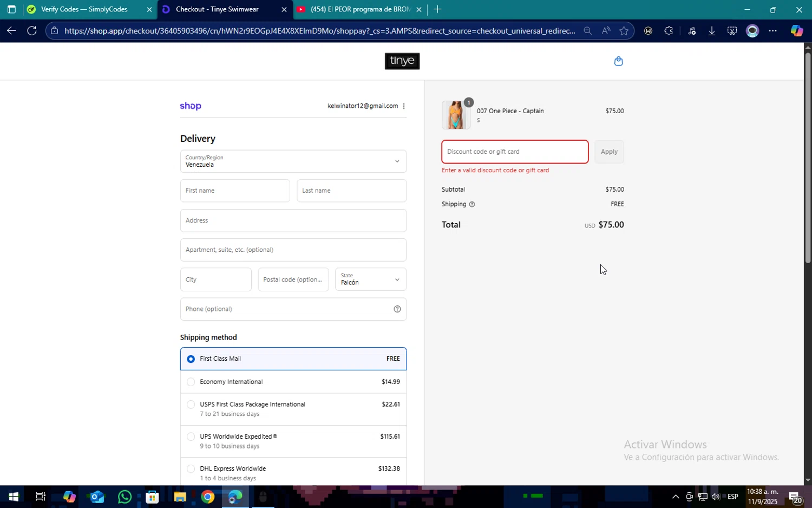
Task: Click the page vertical scrollbar
Action: (808, 157)
